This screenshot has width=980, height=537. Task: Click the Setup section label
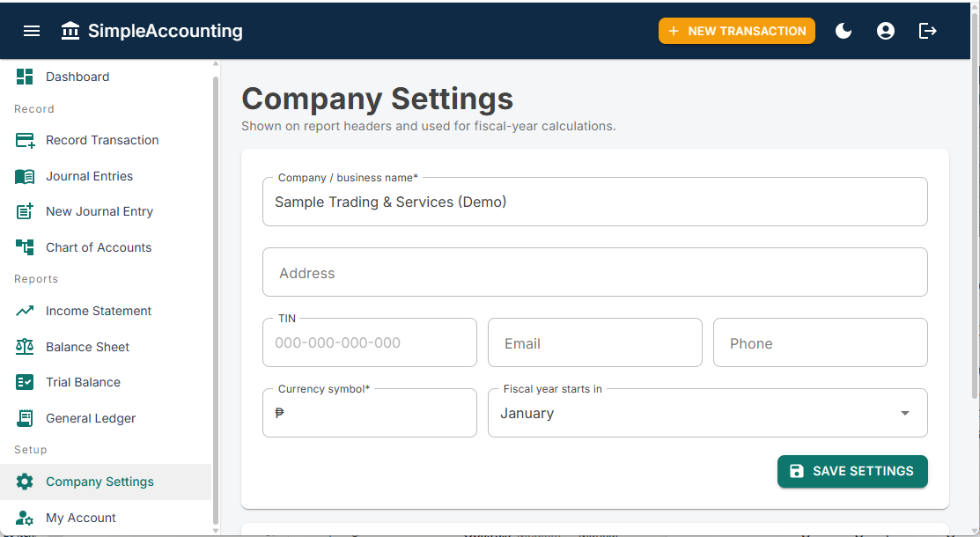point(31,450)
